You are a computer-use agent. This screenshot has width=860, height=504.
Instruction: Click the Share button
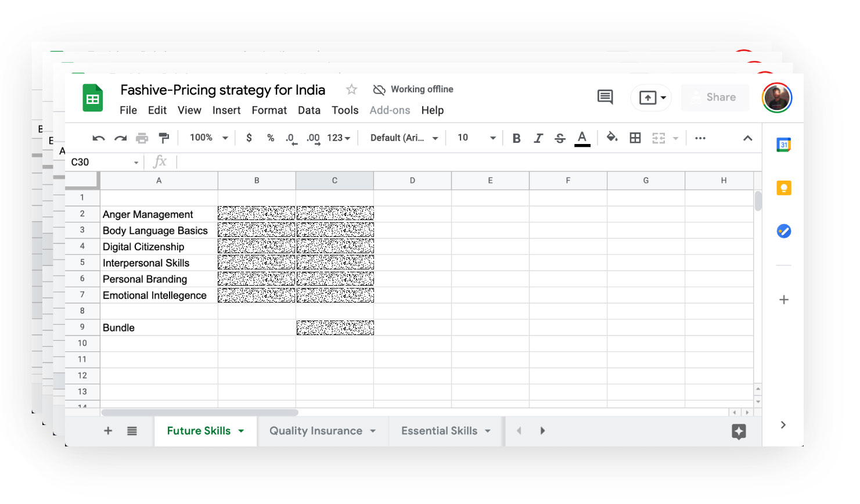click(715, 98)
